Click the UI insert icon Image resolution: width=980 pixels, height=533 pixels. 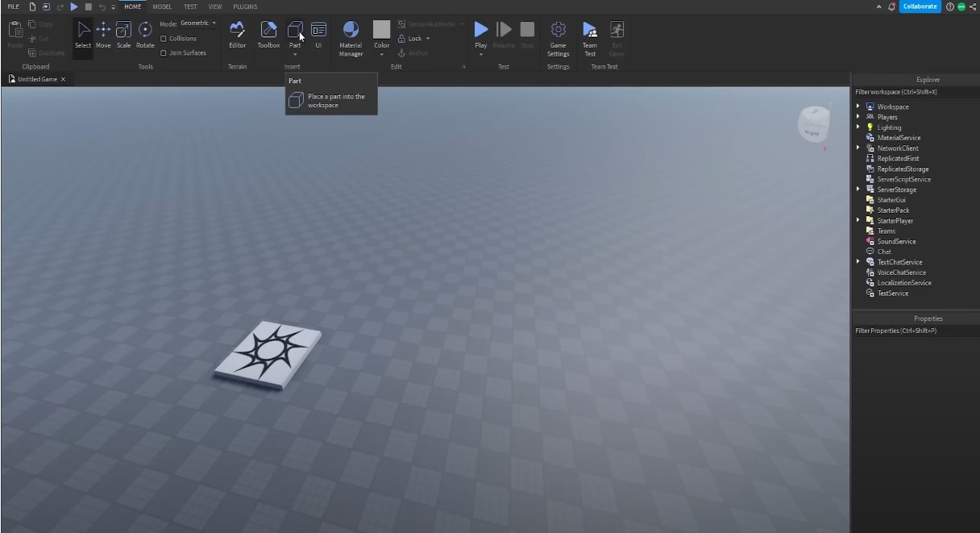click(x=318, y=34)
